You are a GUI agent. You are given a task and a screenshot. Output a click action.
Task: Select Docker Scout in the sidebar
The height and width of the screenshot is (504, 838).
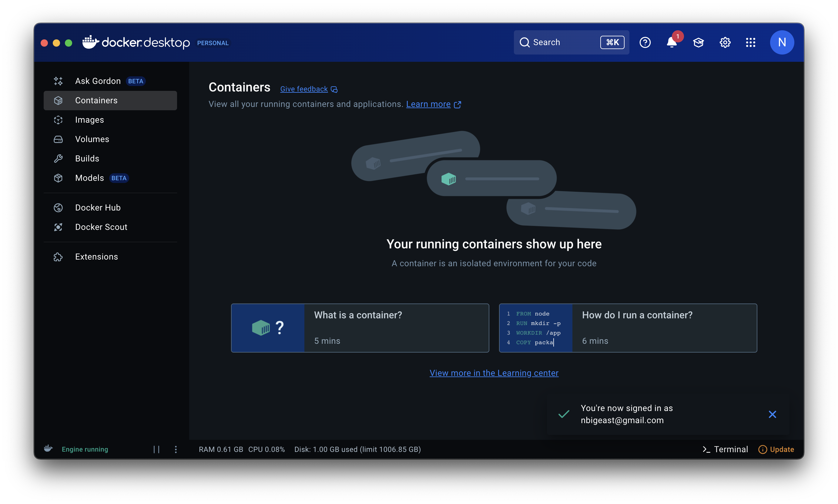tap(110, 227)
